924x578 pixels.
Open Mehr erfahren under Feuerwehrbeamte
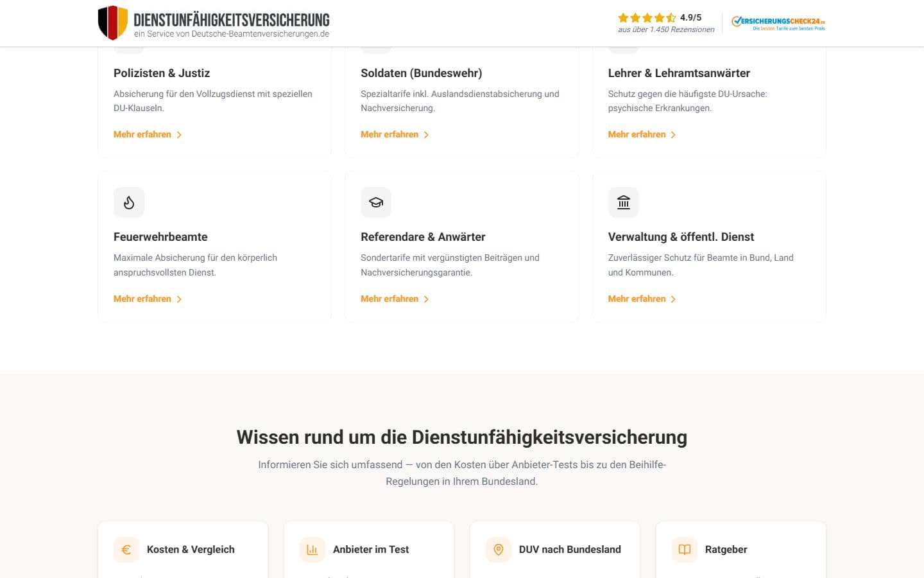[x=148, y=299]
